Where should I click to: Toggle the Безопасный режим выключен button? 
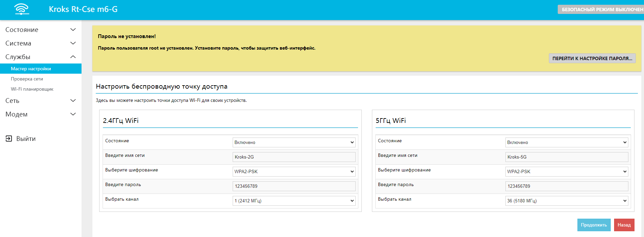pyautogui.click(x=602, y=10)
